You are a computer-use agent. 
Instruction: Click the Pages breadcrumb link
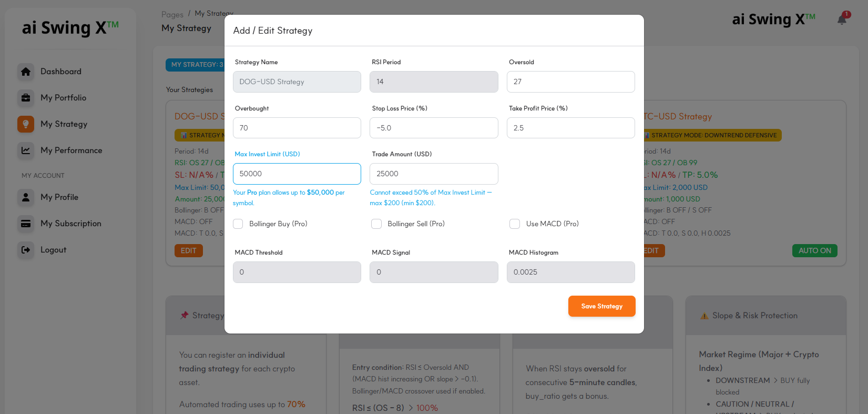tap(172, 15)
